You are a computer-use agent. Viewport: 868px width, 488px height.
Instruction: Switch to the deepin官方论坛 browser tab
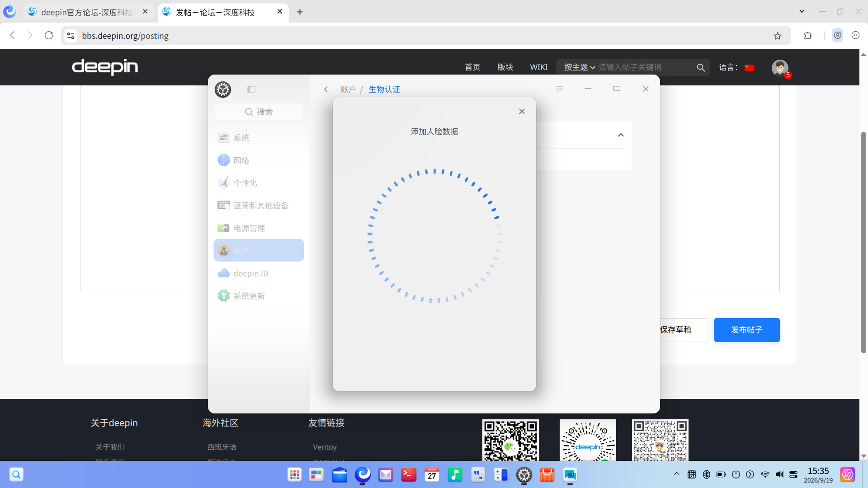click(x=87, y=12)
